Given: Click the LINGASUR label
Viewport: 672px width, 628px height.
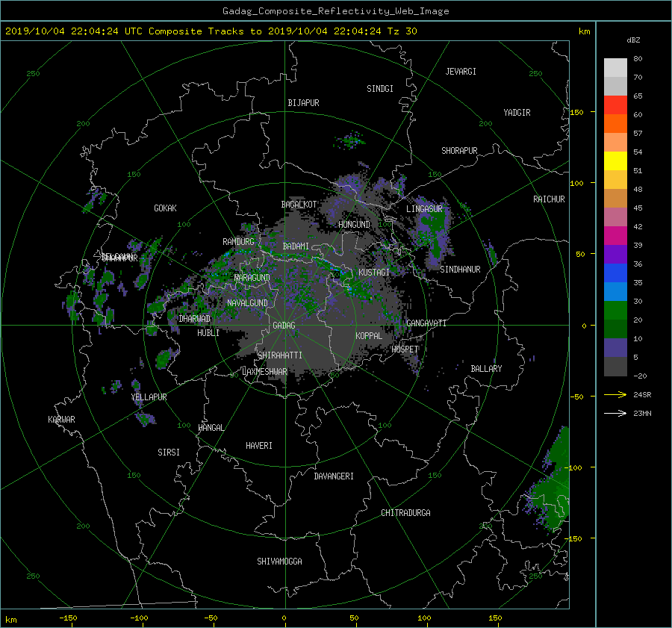Looking at the screenshot, I should pos(424,209).
